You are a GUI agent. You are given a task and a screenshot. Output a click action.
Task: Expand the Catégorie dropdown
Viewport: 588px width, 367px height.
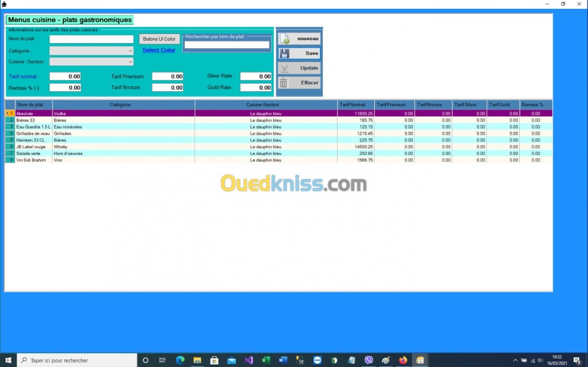point(92,50)
